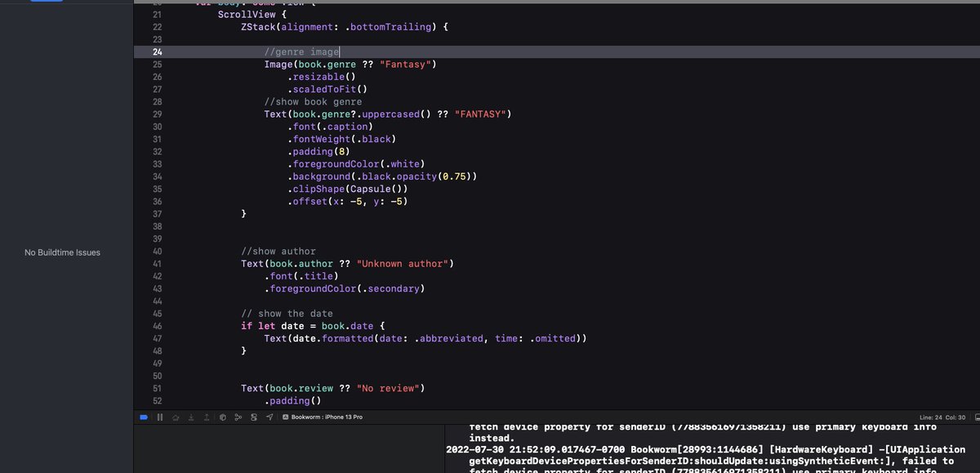The image size is (980, 473).
Task: Click the Line: 24 Col: 30 indicator
Action: pos(942,417)
